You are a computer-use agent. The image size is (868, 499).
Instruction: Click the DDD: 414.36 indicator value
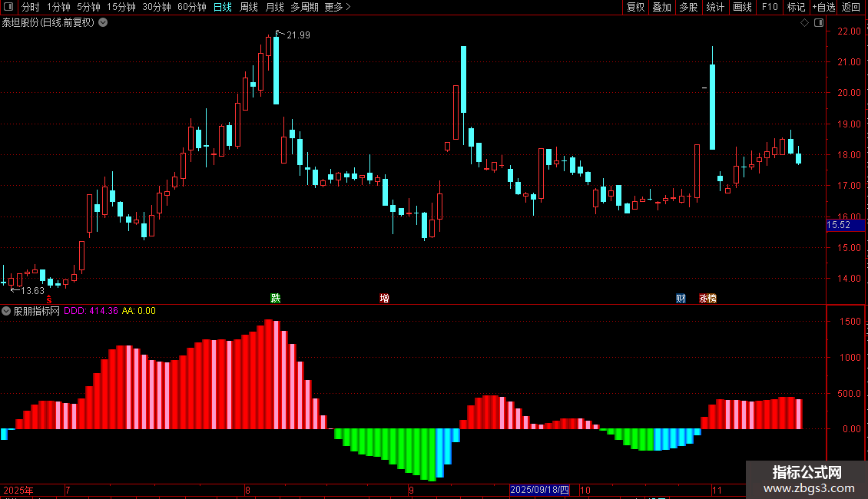91,311
